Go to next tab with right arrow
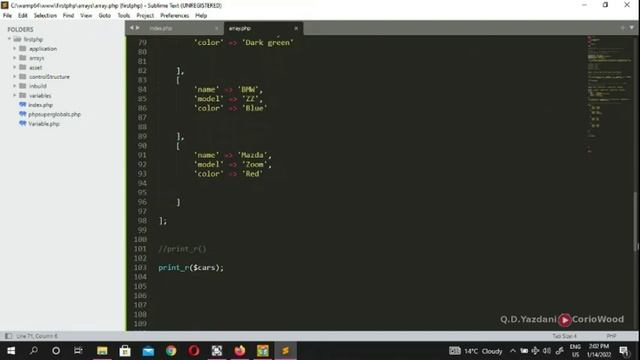The width and height of the screenshot is (640, 360). [138, 28]
